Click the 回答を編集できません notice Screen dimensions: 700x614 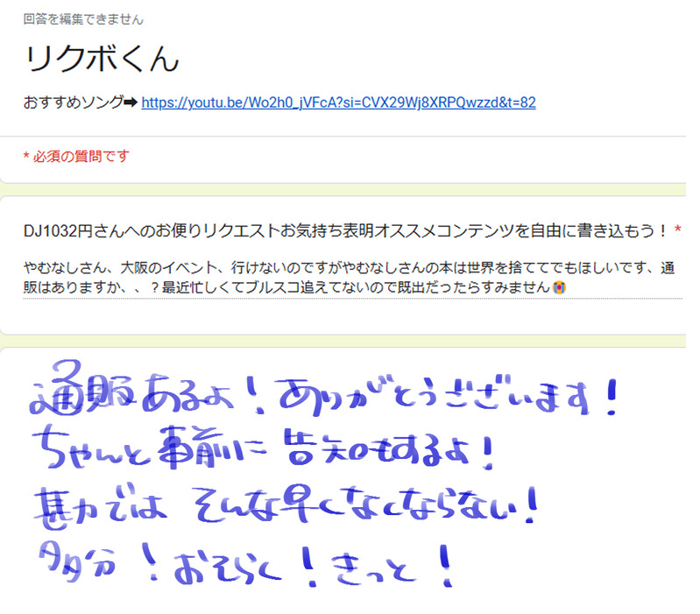[x=83, y=19]
